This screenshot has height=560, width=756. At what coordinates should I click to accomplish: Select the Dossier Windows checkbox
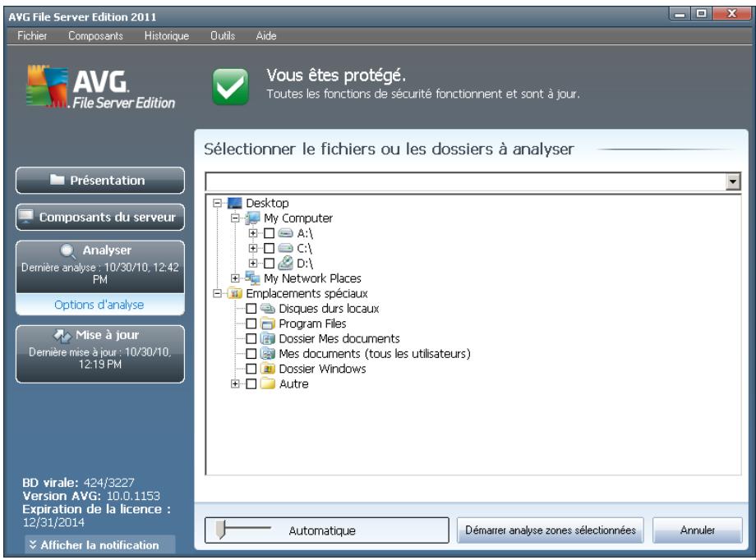[251, 369]
